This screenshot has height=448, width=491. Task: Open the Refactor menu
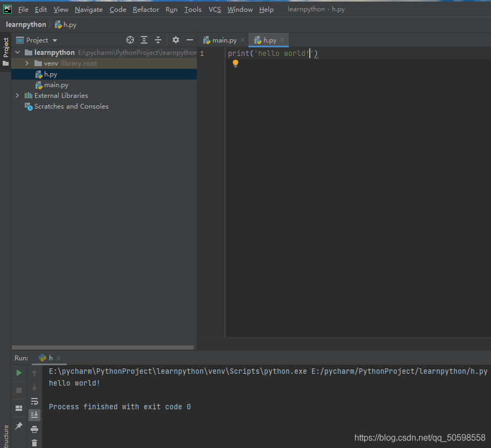(146, 10)
